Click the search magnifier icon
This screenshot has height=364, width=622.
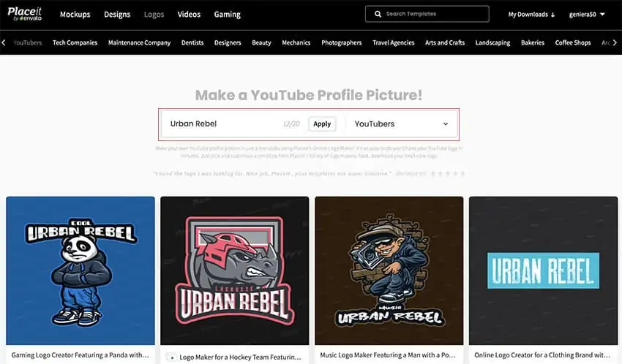point(378,14)
